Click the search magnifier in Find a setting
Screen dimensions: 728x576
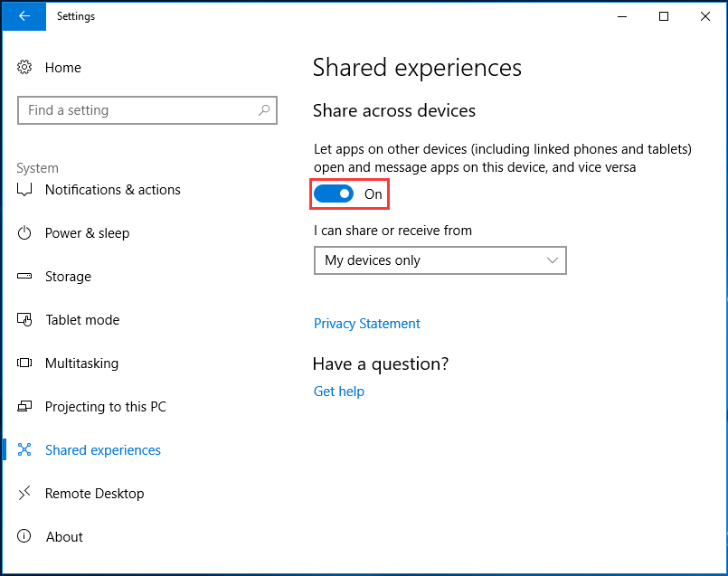tap(264, 109)
